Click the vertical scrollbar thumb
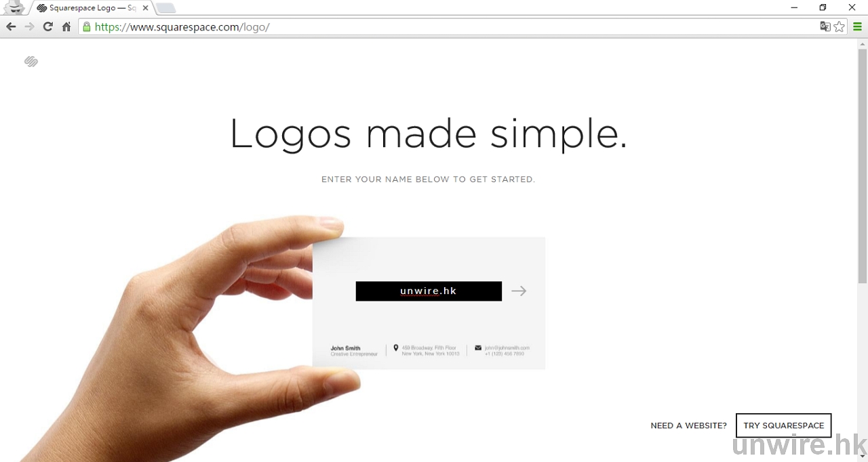This screenshot has height=462, width=868. pyautogui.click(x=863, y=166)
